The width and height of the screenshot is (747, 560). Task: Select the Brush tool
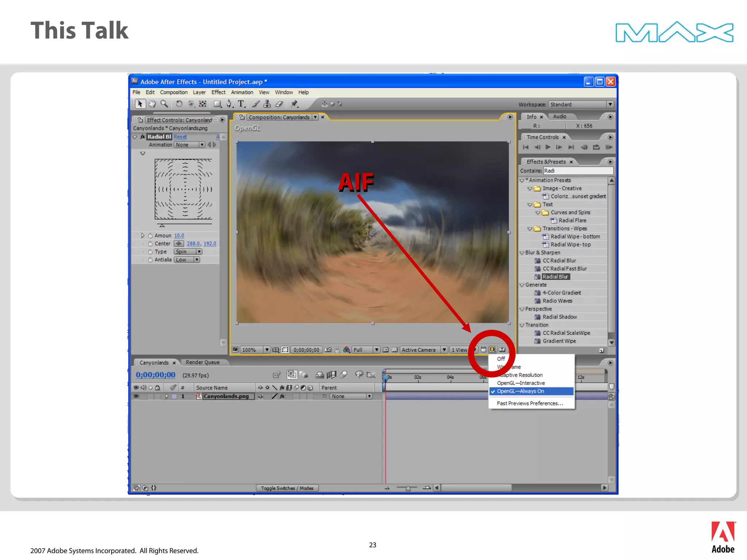click(x=256, y=104)
